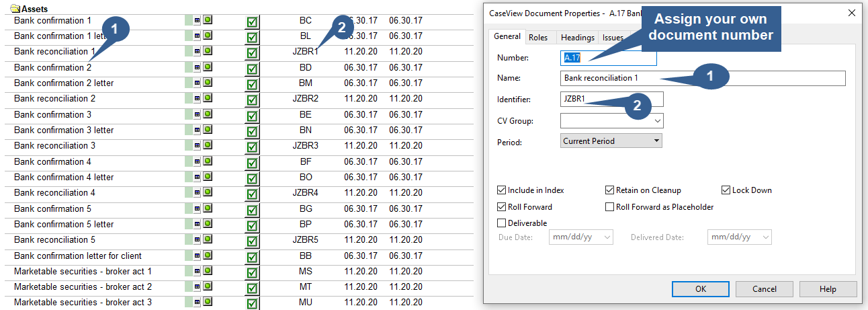Click identifier JZBR5 in the list

[306, 239]
